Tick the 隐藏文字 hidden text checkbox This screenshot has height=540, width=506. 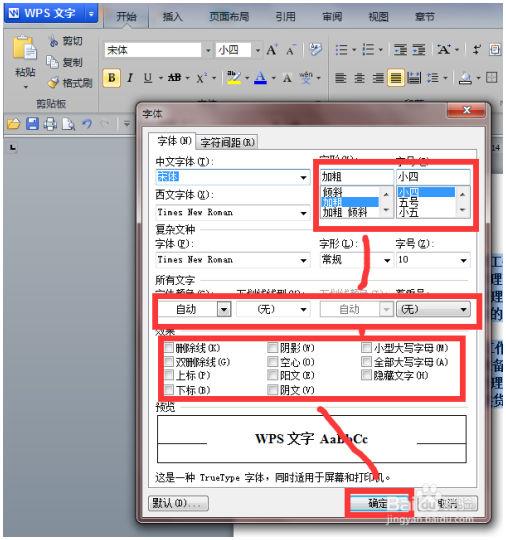click(366, 375)
